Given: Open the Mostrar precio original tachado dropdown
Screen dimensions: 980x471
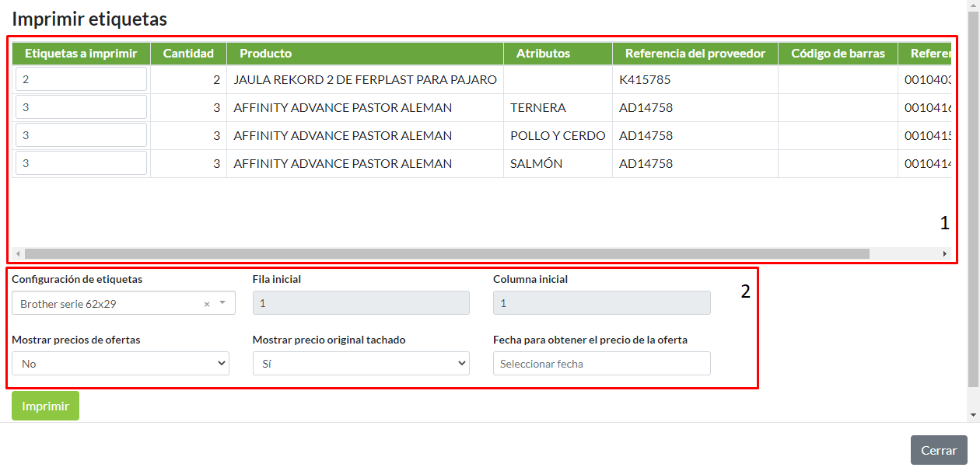Looking at the screenshot, I should coord(361,364).
